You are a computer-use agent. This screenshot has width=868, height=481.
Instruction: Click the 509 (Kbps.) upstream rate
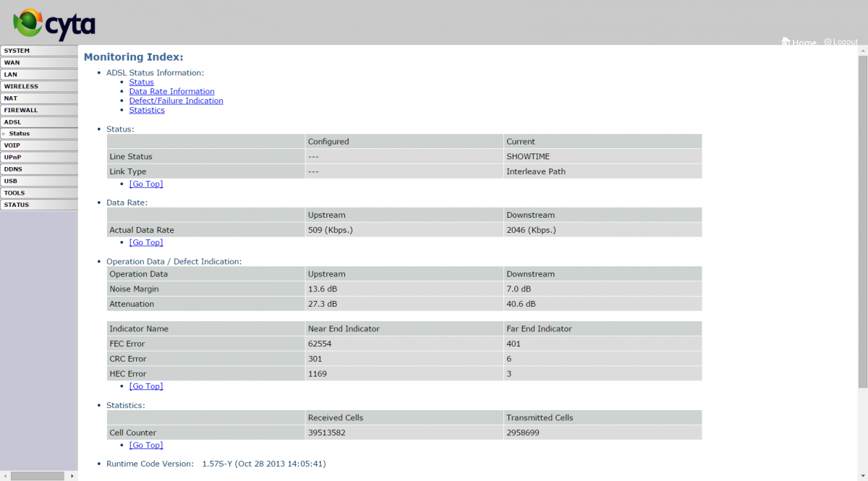[331, 230]
